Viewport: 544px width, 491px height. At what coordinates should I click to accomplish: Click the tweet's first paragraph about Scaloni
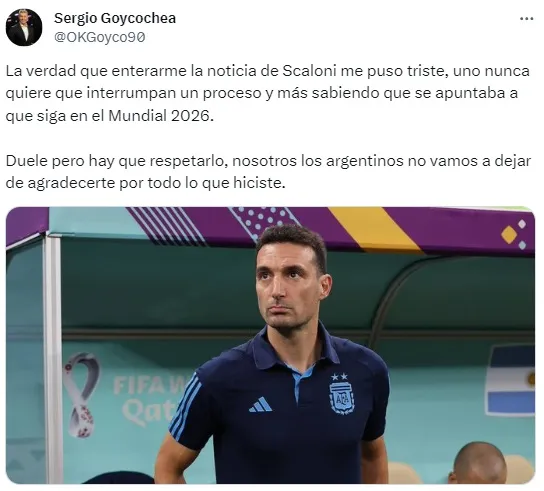click(x=267, y=93)
